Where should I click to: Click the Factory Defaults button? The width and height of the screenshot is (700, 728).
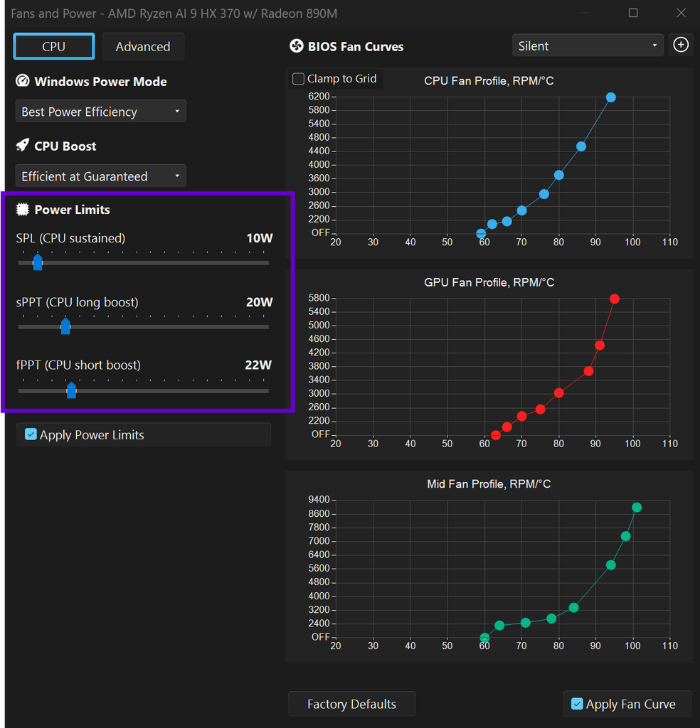[x=351, y=704]
